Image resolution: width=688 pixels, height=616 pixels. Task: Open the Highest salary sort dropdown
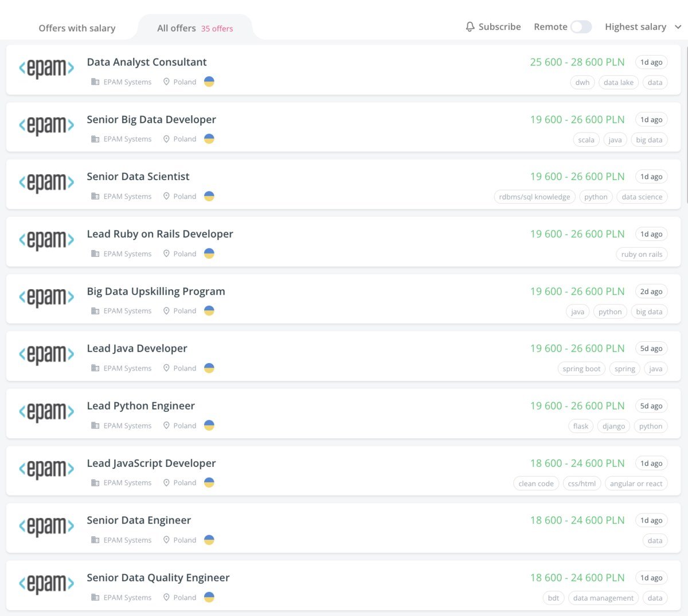click(635, 27)
